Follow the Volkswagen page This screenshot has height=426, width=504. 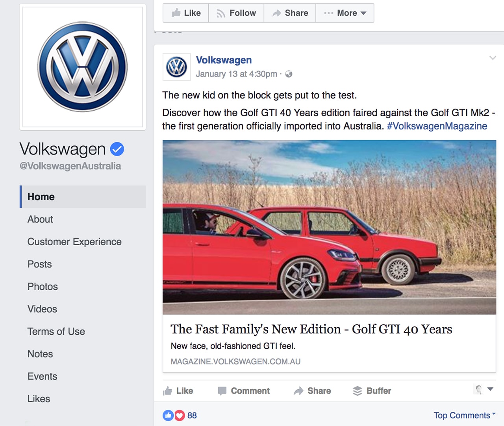(x=236, y=13)
